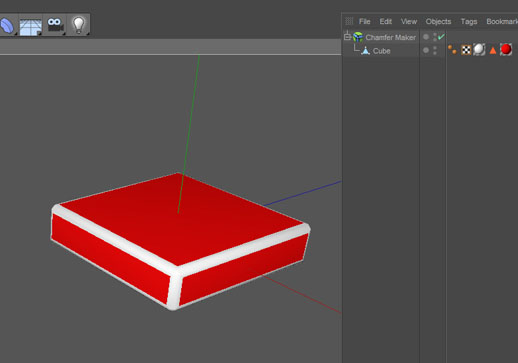The height and width of the screenshot is (363, 518).
Task: Click the Chamfer Maker object icon
Action: pos(358,37)
